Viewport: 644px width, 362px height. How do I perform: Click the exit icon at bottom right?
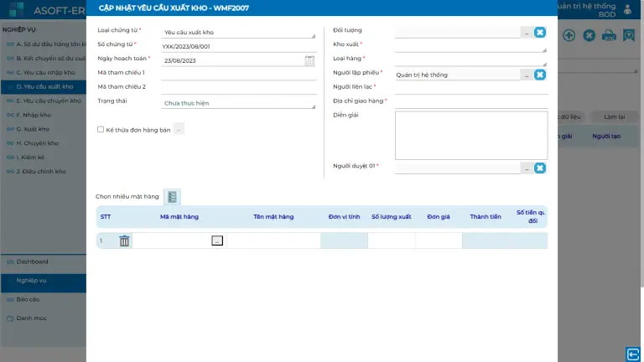click(x=633, y=353)
